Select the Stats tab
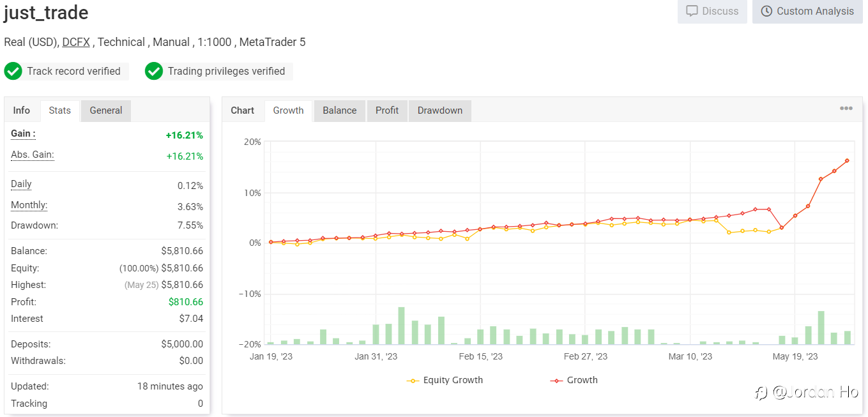This screenshot has width=868, height=417. coord(60,110)
